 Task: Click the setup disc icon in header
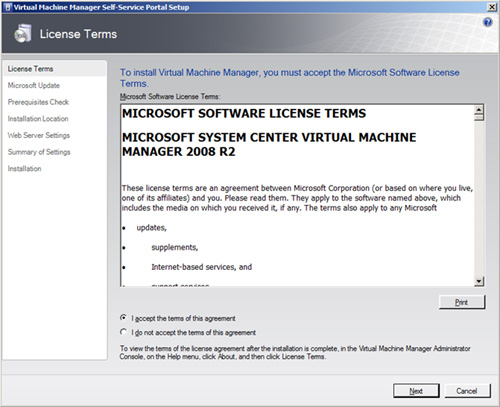click(23, 33)
